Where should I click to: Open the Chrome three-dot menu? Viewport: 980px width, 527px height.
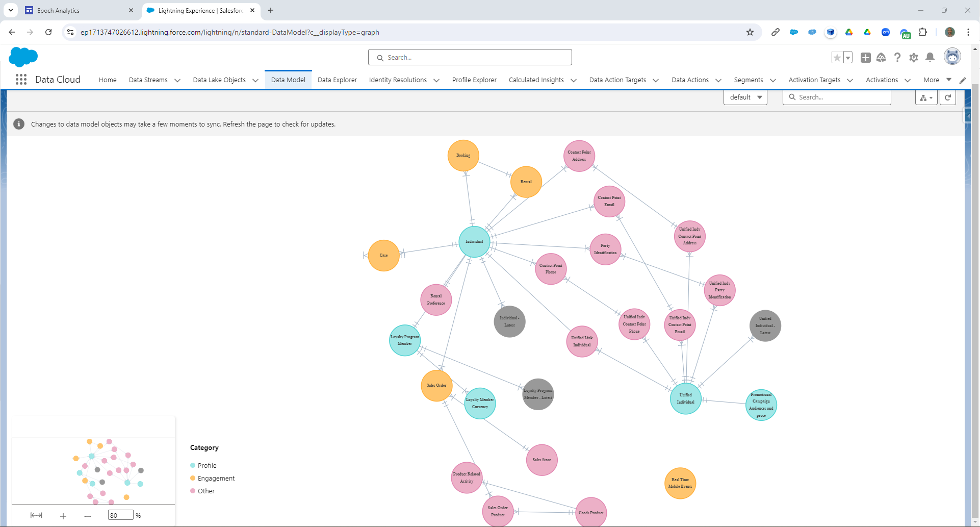point(968,32)
